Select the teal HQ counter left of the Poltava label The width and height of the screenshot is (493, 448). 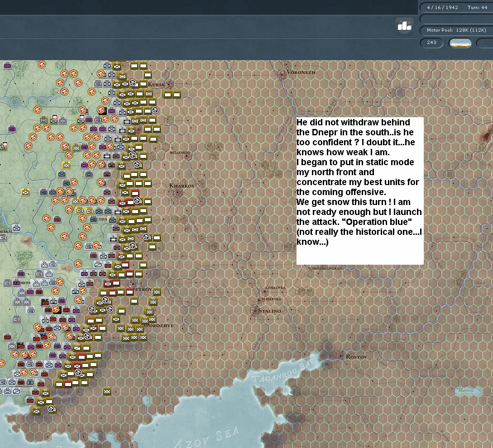point(93,219)
